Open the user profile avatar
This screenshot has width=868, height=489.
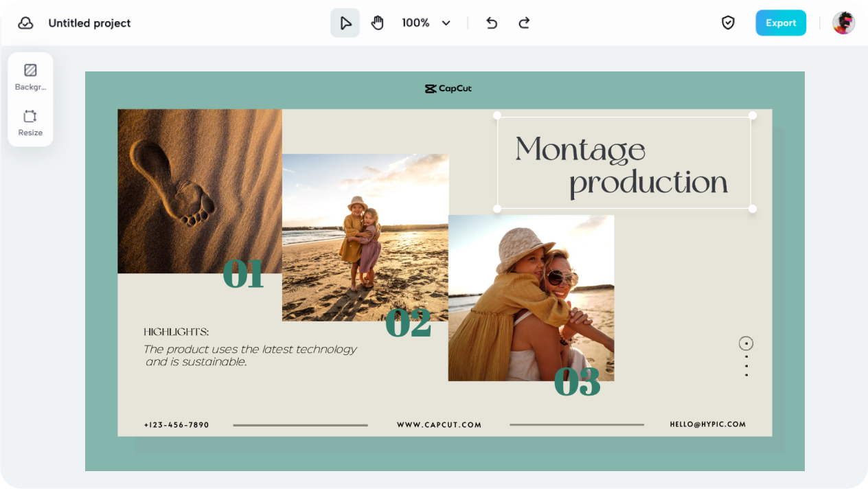(844, 23)
